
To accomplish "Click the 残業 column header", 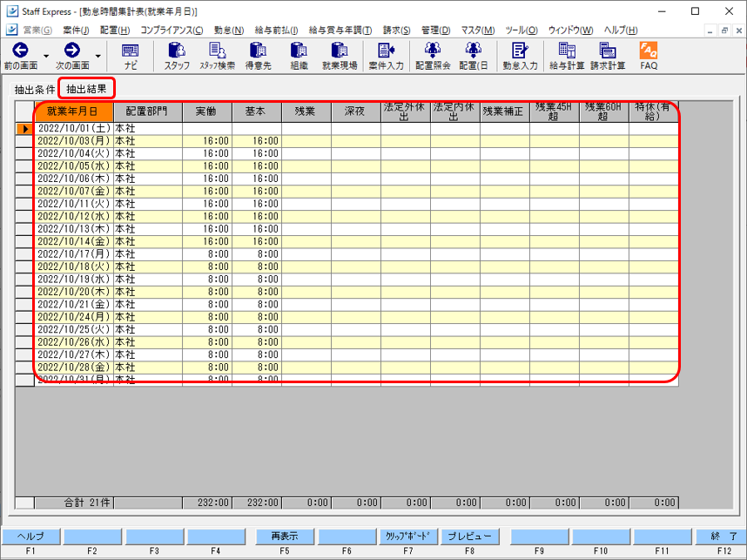I will click(x=306, y=111).
